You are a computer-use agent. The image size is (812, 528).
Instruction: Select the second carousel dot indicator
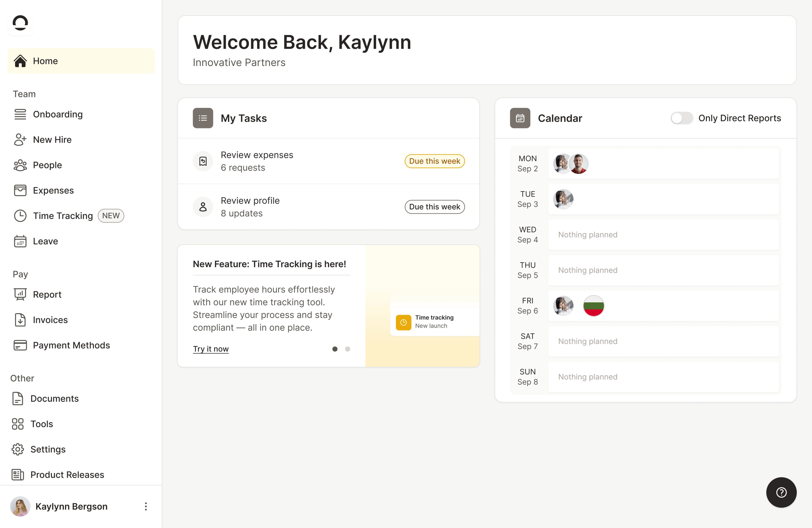(347, 349)
